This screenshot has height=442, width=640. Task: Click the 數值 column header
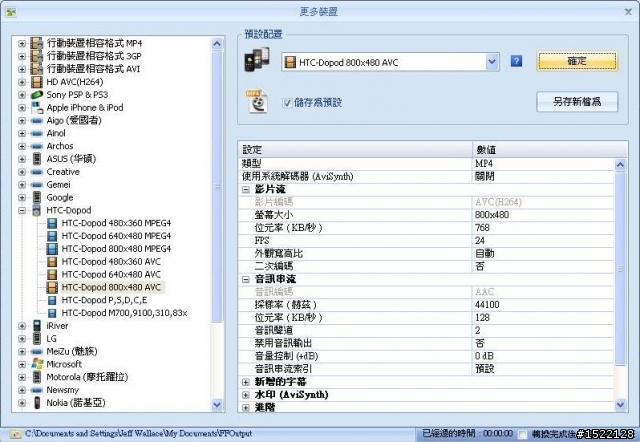tap(549, 150)
